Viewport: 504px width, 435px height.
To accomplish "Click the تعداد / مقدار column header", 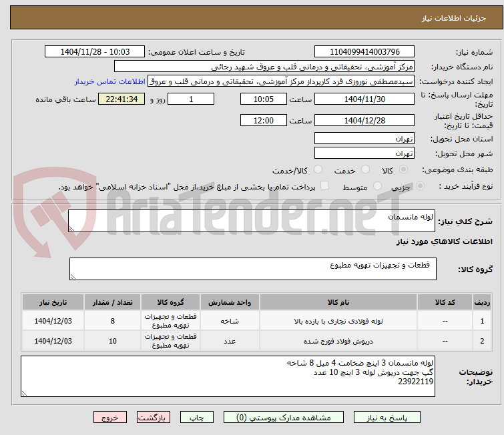I will point(113,302).
